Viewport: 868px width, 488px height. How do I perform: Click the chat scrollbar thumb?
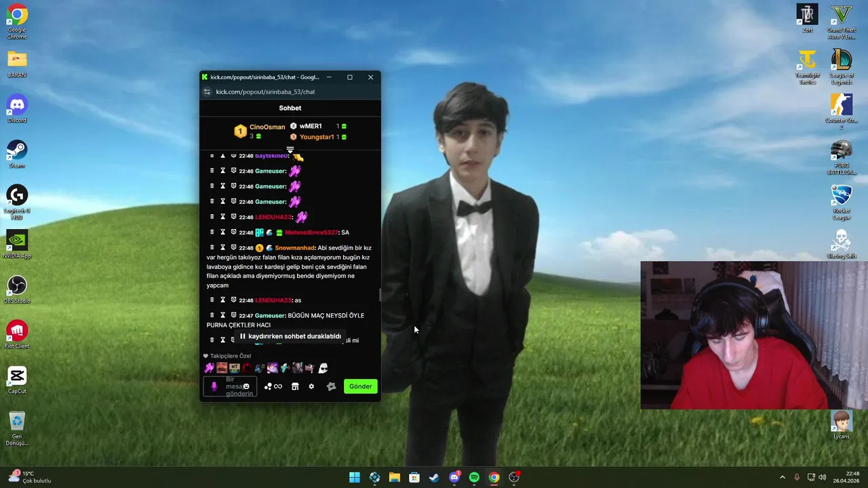click(380, 295)
